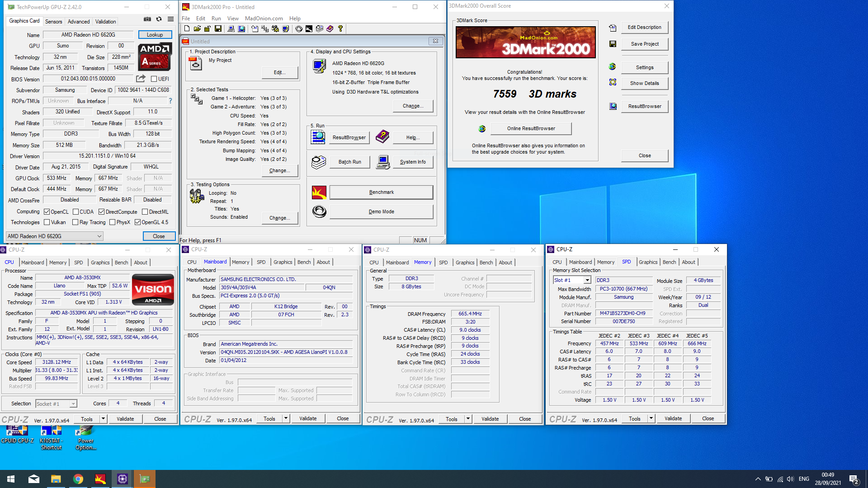Click the Lookup button in GPU-Z

(x=155, y=35)
